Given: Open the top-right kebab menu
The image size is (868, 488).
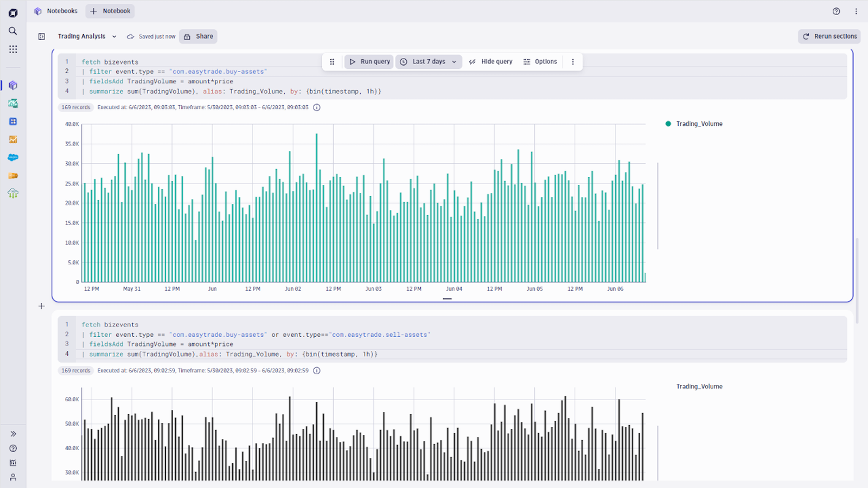Looking at the screenshot, I should click(856, 11).
